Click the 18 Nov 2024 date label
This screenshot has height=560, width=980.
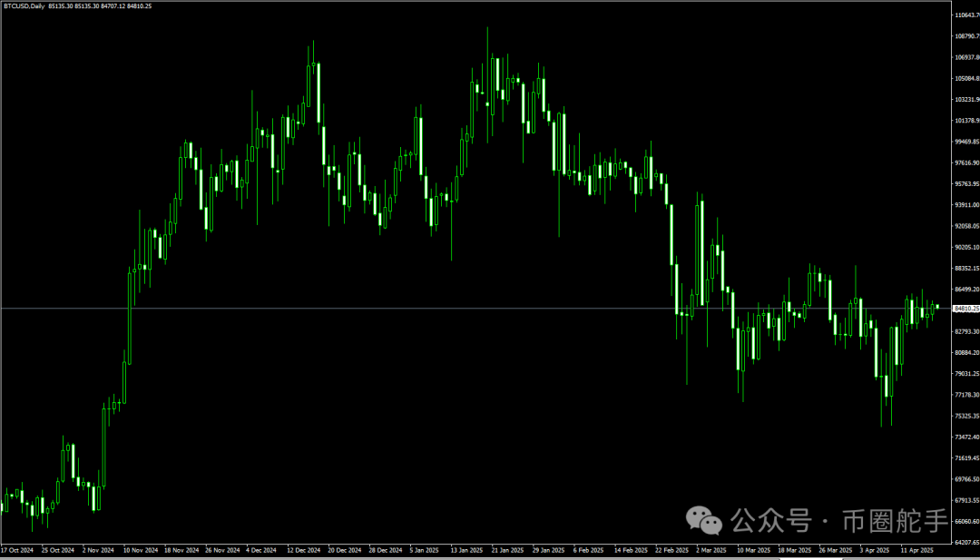[181, 551]
